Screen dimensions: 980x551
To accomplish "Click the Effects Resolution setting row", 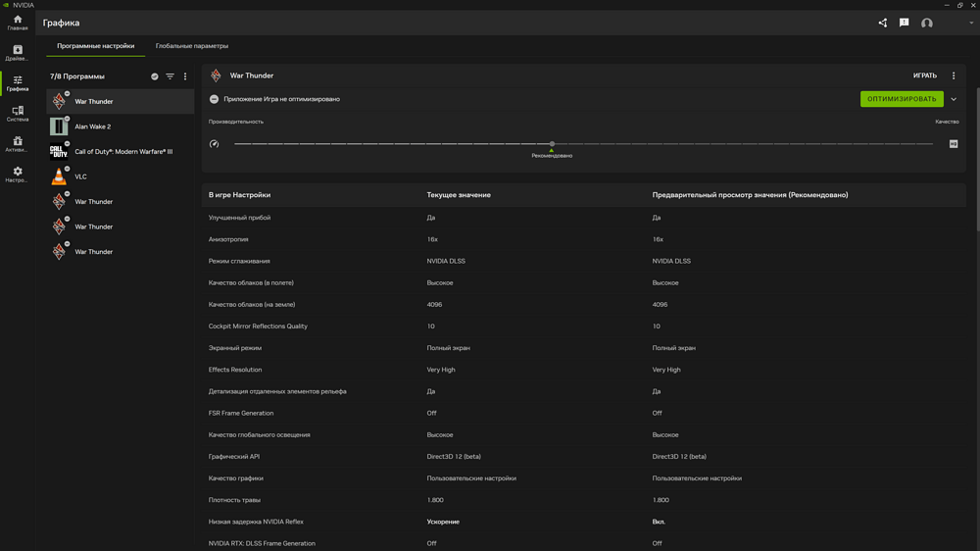I will point(584,370).
